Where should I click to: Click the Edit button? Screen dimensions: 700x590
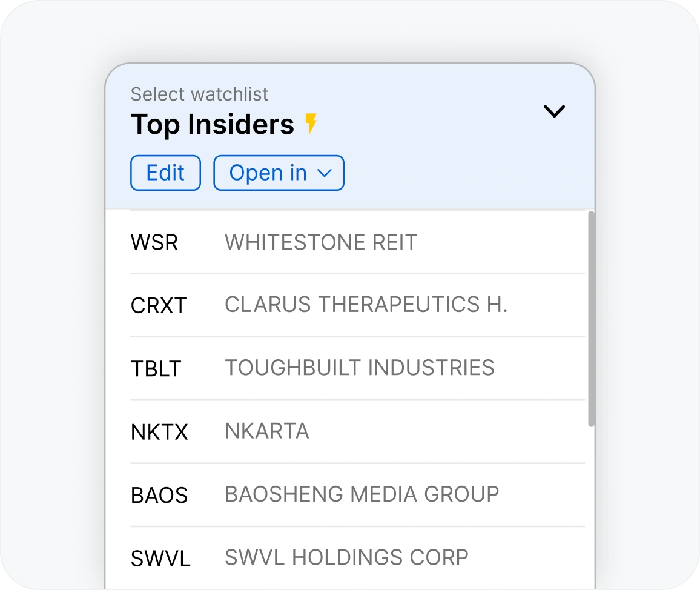(165, 173)
